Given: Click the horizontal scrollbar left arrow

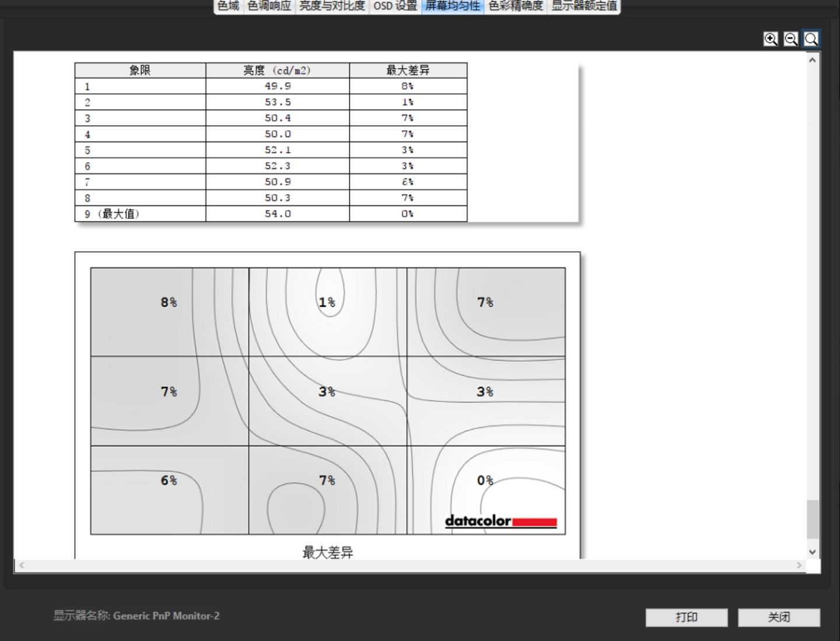Looking at the screenshot, I should coord(22,565).
